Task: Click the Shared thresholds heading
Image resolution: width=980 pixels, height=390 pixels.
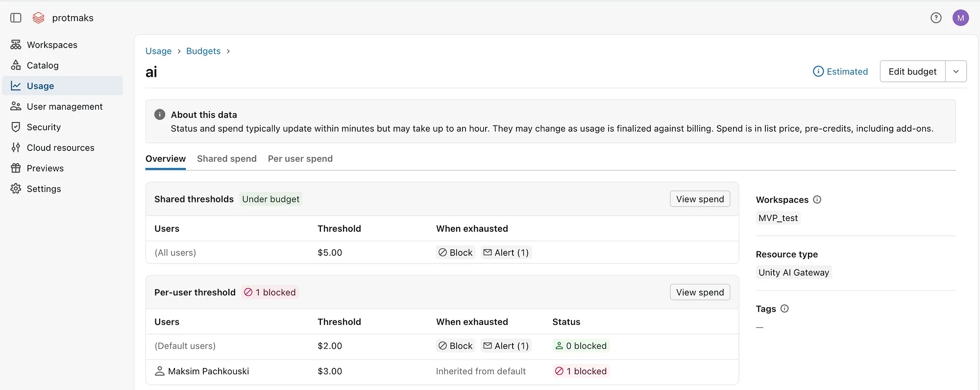Action: [194, 199]
